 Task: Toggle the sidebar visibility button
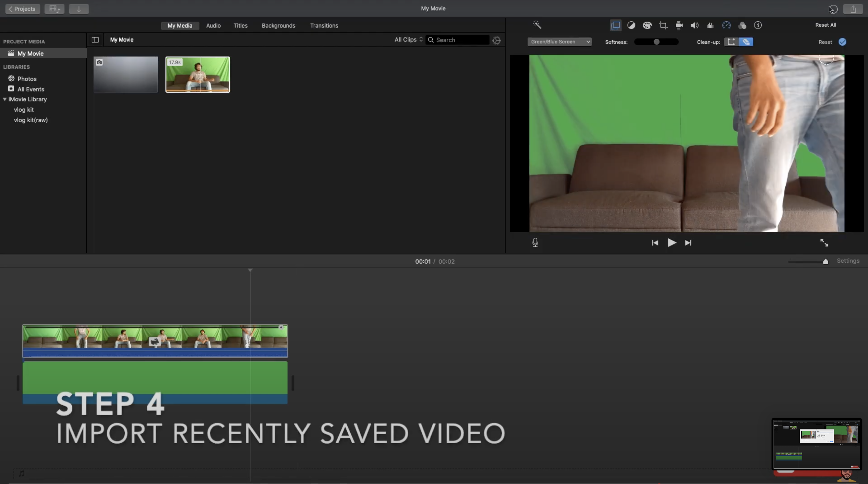click(x=95, y=40)
